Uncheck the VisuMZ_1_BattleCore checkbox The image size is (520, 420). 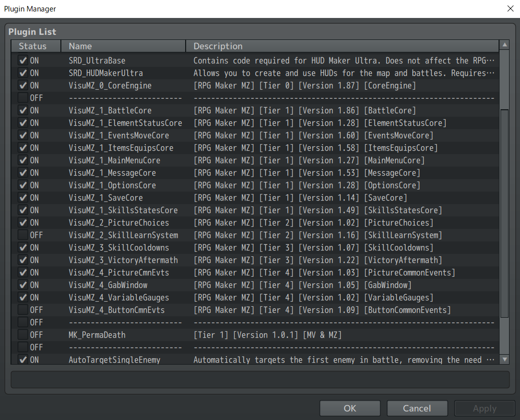click(x=23, y=110)
